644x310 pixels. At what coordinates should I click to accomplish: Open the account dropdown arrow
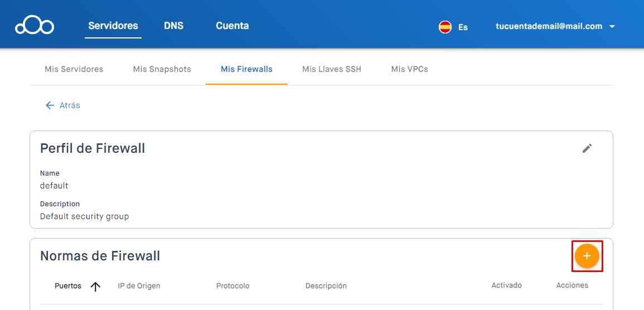(612, 27)
